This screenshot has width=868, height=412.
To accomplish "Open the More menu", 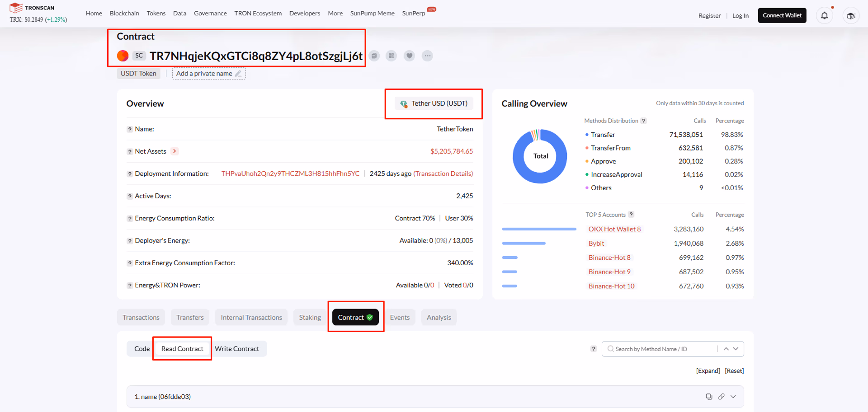I will (x=335, y=14).
